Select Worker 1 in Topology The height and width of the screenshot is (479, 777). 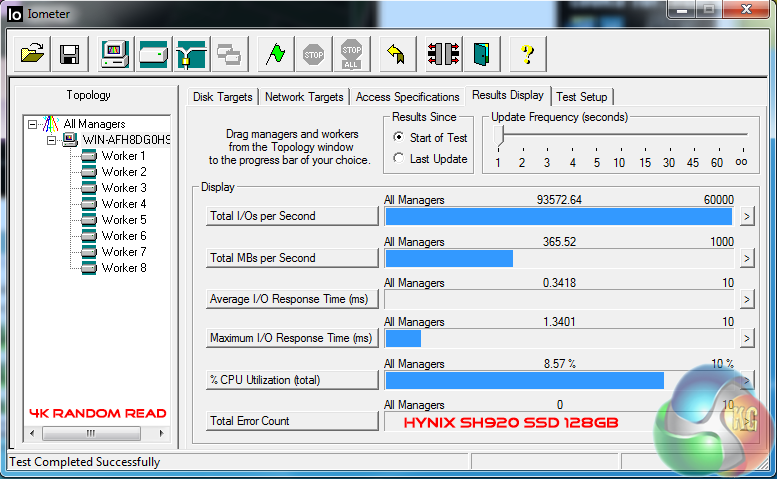pyautogui.click(x=123, y=156)
